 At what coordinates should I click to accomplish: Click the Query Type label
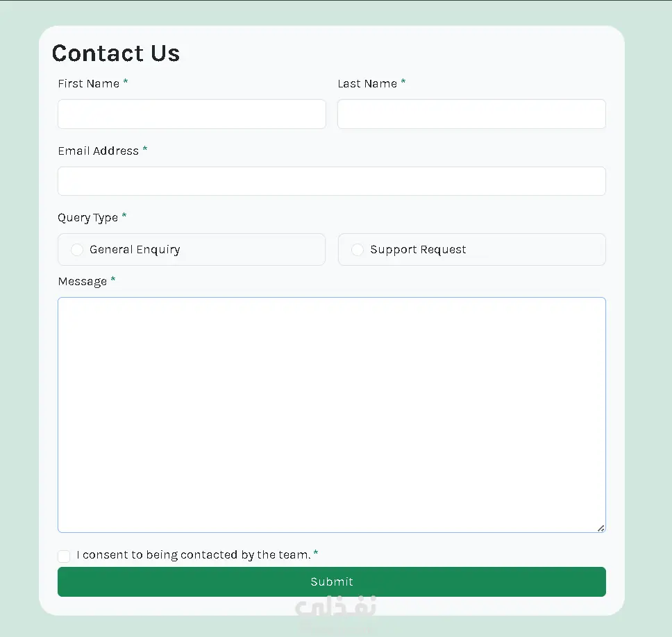88,217
